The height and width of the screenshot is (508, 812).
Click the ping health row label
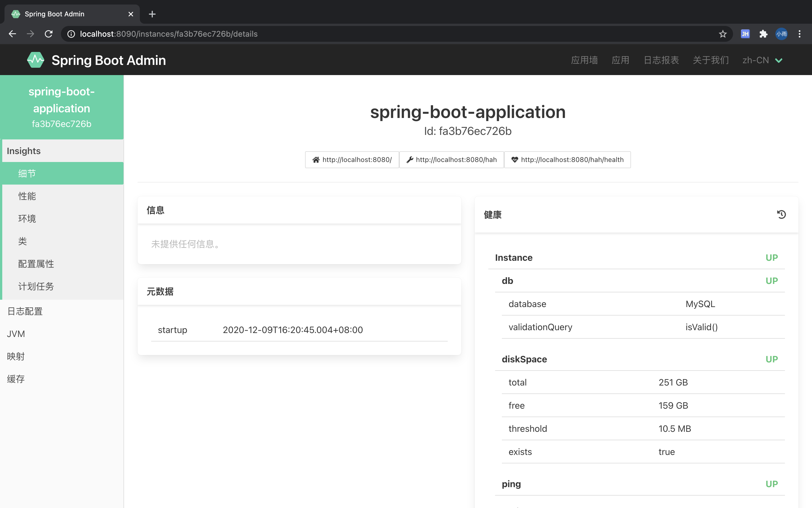[x=511, y=484]
